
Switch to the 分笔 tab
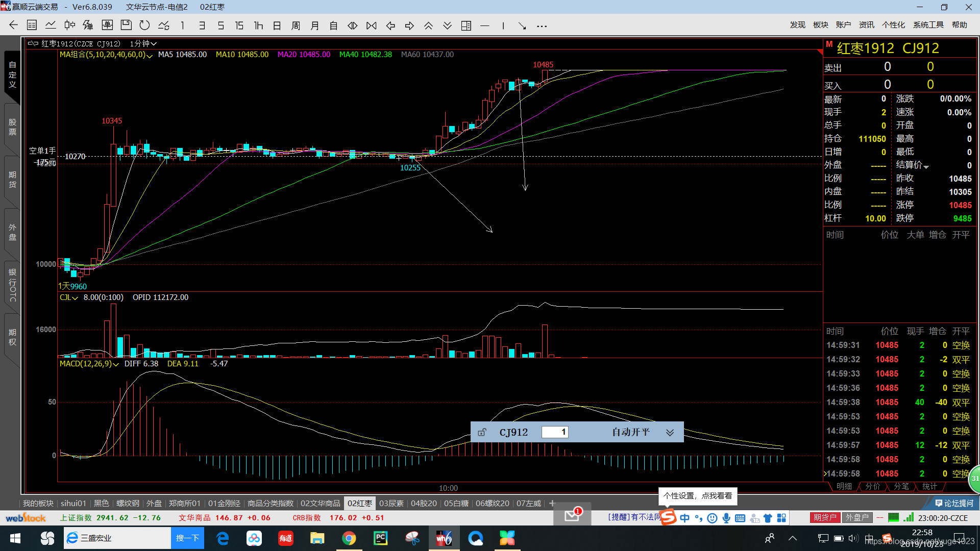pyautogui.click(x=901, y=486)
